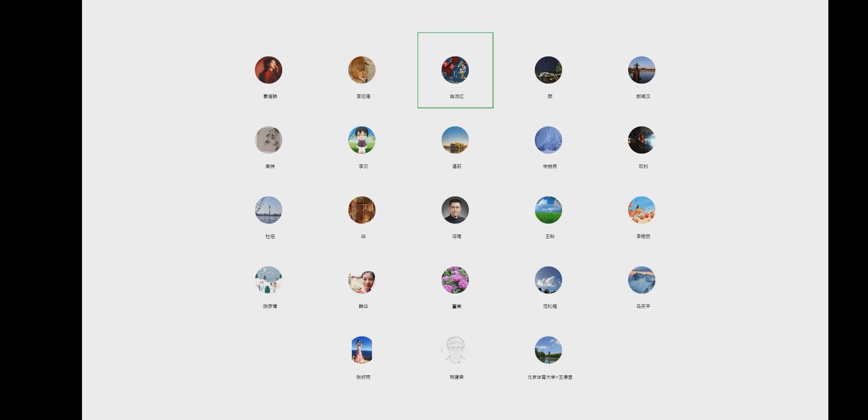Select 谌莉's sunset landscape avatar
This screenshot has height=420, width=868.
point(455,140)
